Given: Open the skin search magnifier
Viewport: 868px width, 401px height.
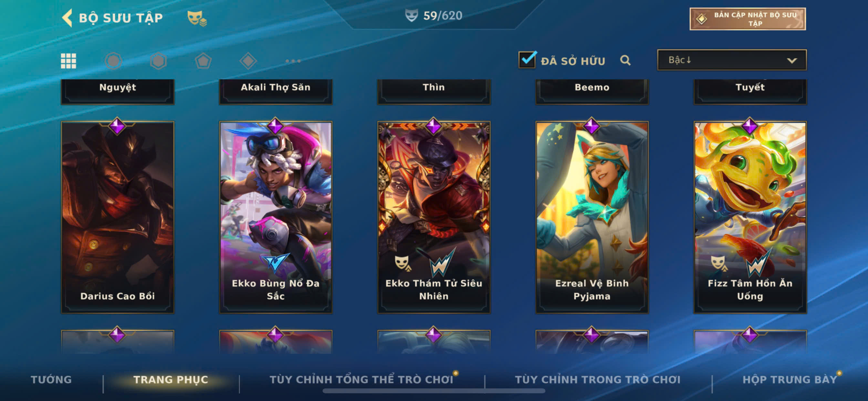Looking at the screenshot, I should pos(625,60).
